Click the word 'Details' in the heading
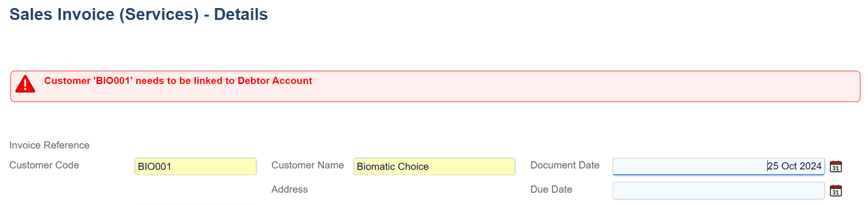Image resolution: width=868 pixels, height=205 pixels. (241, 14)
